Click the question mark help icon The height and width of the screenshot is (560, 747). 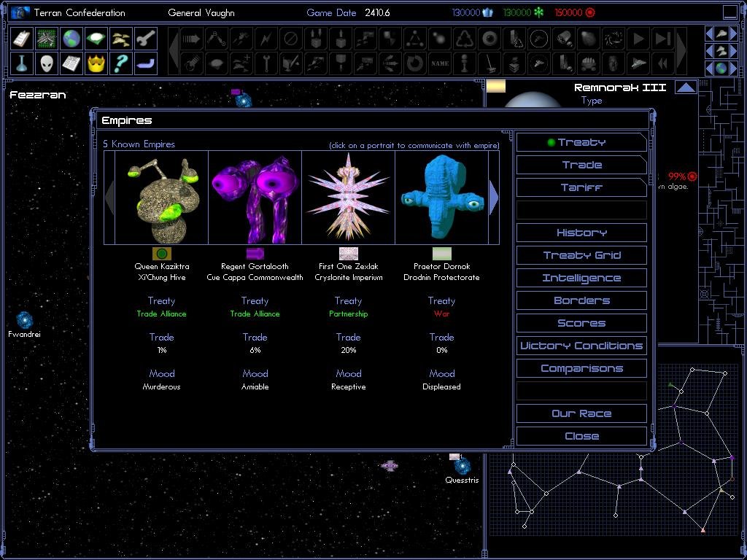(121, 63)
